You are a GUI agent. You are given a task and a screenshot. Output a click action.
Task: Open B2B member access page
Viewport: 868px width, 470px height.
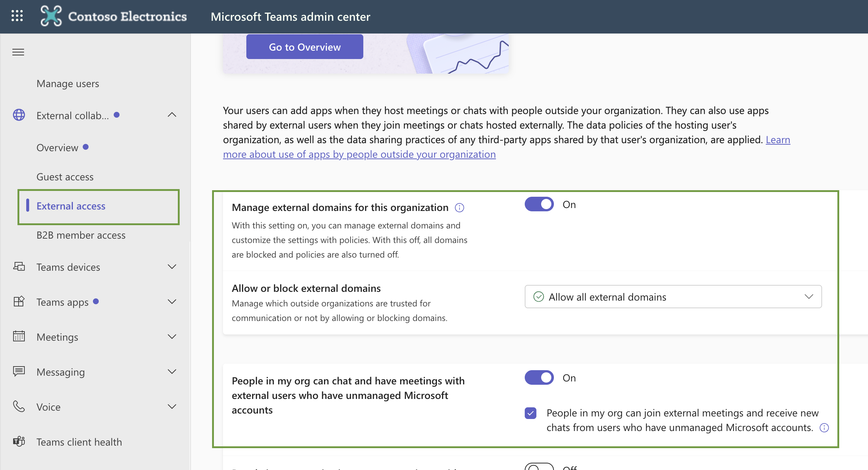(81, 235)
